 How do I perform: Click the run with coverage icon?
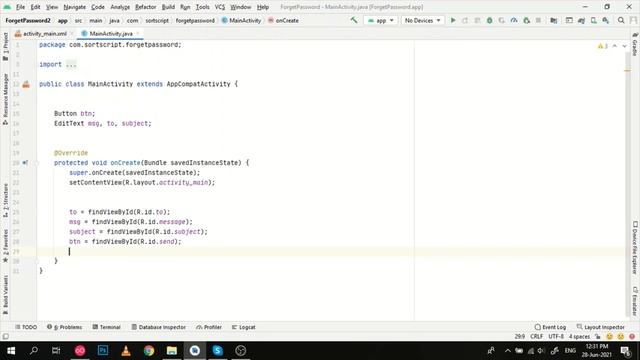pos(502,20)
